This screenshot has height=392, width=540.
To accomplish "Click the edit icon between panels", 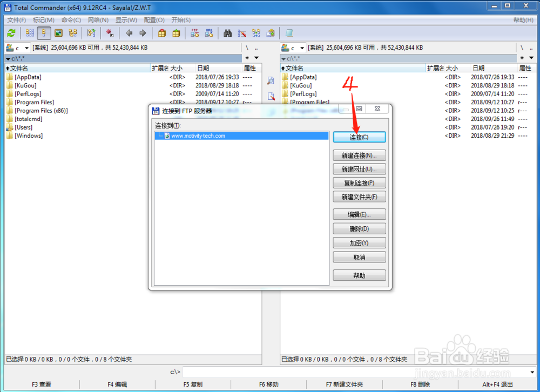I will (x=271, y=96).
